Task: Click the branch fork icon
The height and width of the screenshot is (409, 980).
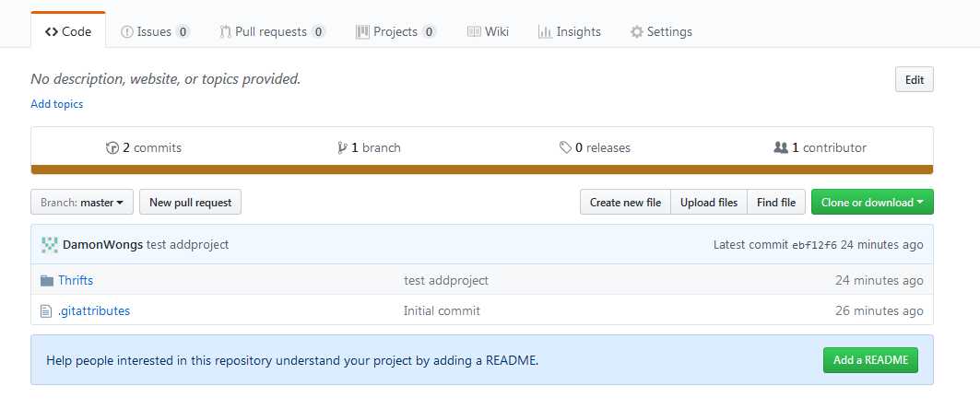Action: pos(342,148)
